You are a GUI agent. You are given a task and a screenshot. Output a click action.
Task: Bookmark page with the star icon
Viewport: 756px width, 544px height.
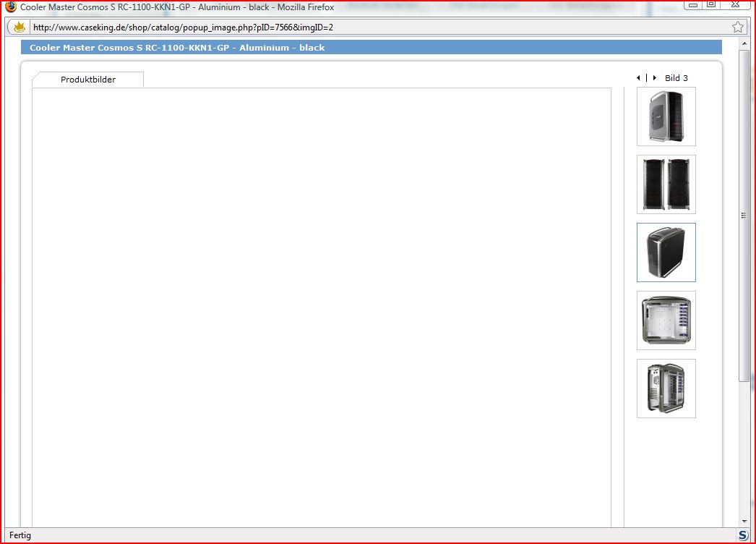click(737, 27)
